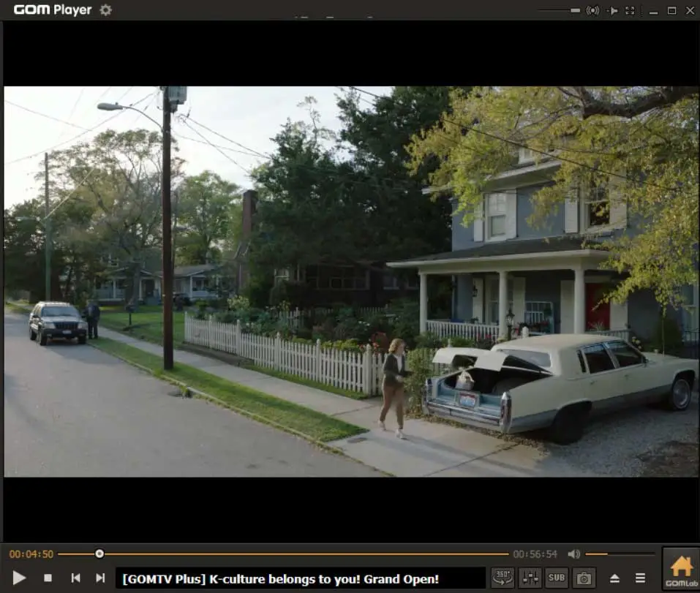Set the volume slider level
Image resolution: width=700 pixels, height=593 pixels.
[x=620, y=554]
